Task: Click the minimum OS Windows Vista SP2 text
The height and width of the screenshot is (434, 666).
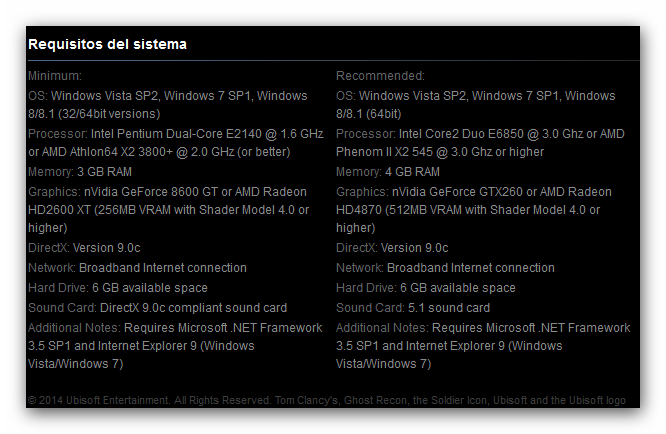Action: 105,96
